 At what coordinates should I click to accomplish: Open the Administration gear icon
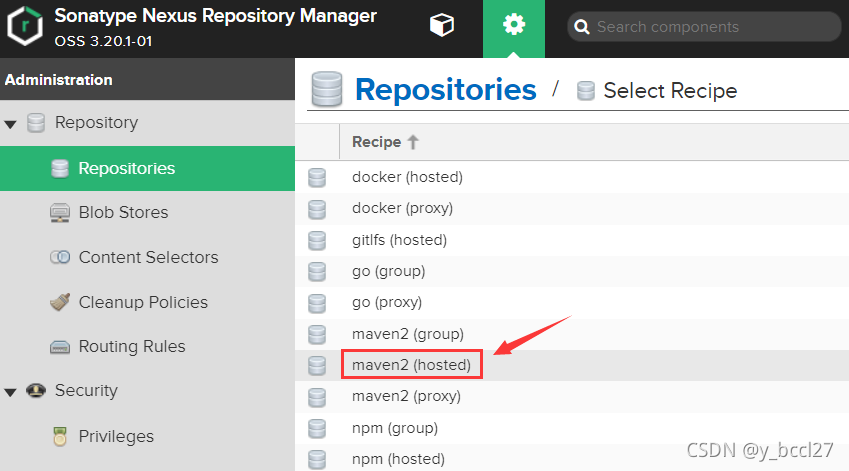pyautogui.click(x=514, y=25)
